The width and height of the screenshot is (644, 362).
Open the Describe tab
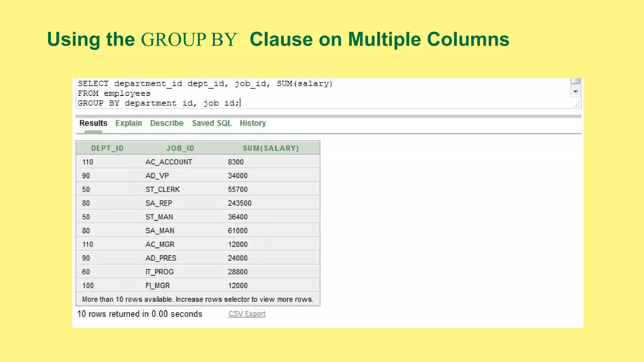167,123
